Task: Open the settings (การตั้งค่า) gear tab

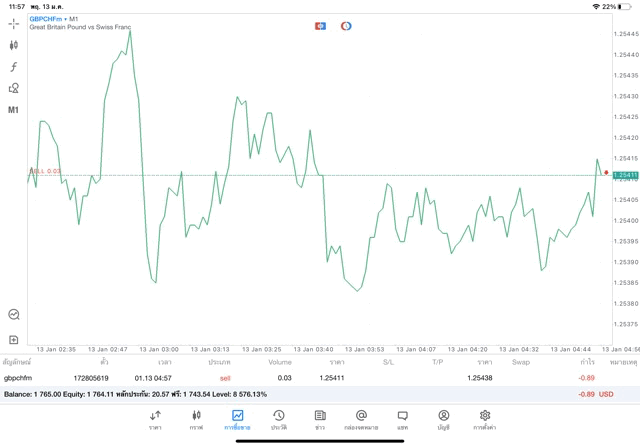Action: [x=485, y=419]
